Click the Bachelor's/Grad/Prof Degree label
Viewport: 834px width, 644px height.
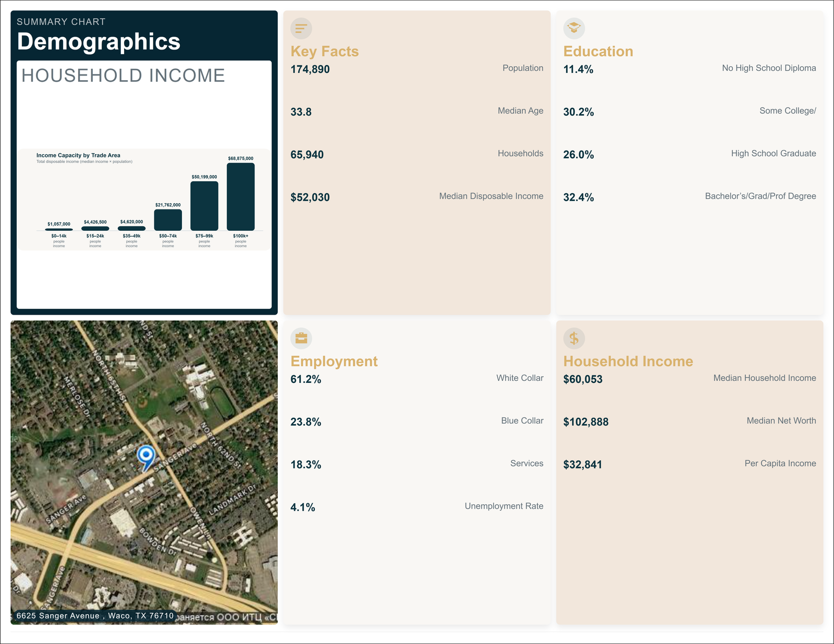pyautogui.click(x=760, y=196)
